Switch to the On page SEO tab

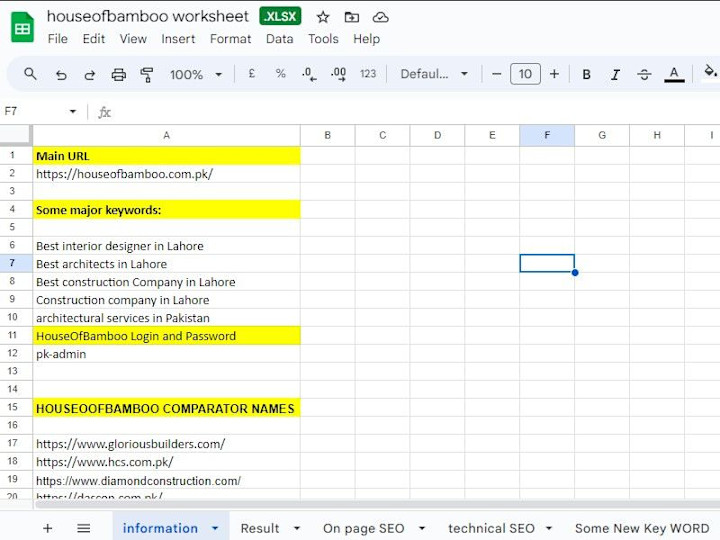pyautogui.click(x=363, y=529)
